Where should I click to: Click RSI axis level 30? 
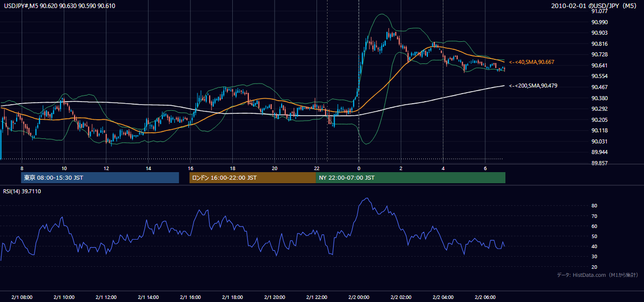coord(594,257)
